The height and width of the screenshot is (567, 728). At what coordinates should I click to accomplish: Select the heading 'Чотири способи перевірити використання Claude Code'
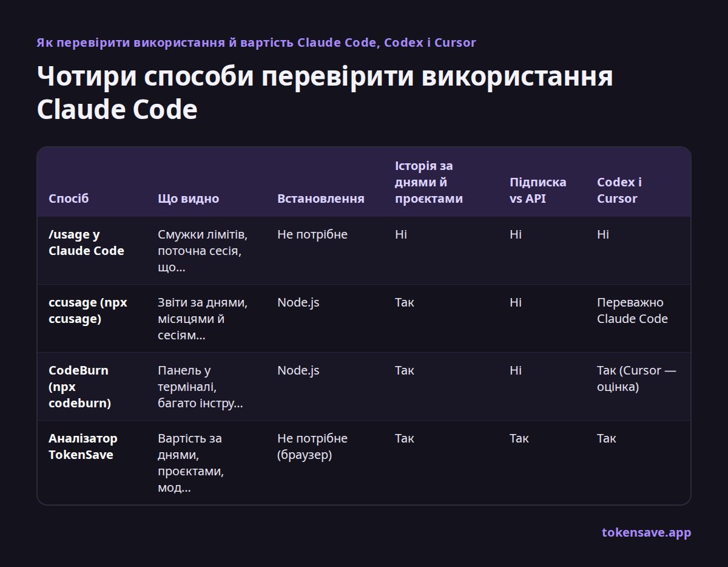coord(325,93)
